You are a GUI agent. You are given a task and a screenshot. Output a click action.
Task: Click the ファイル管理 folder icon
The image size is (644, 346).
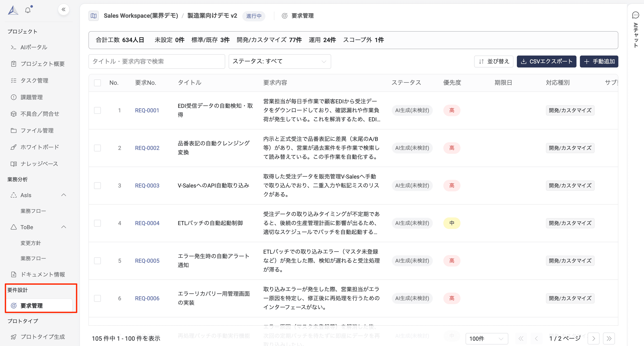click(x=13, y=130)
